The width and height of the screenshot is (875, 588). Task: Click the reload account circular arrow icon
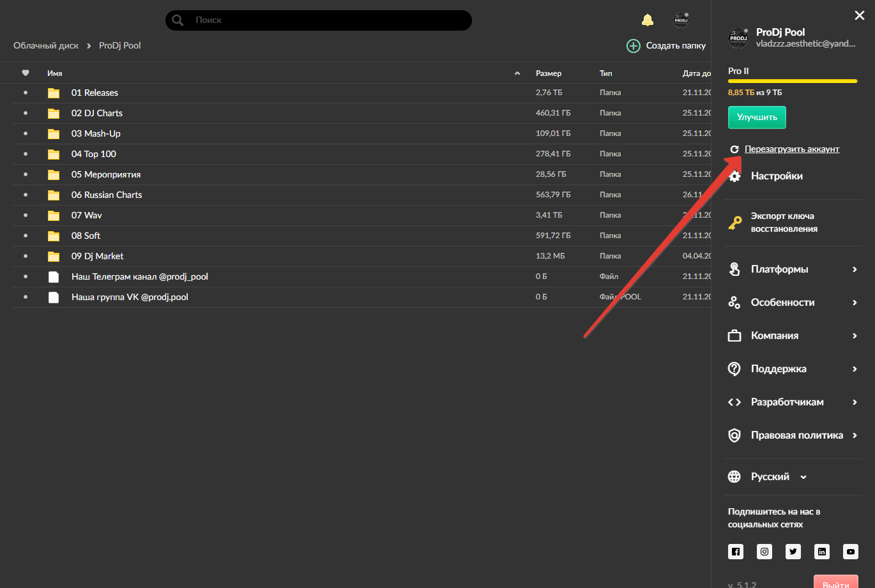coord(734,149)
